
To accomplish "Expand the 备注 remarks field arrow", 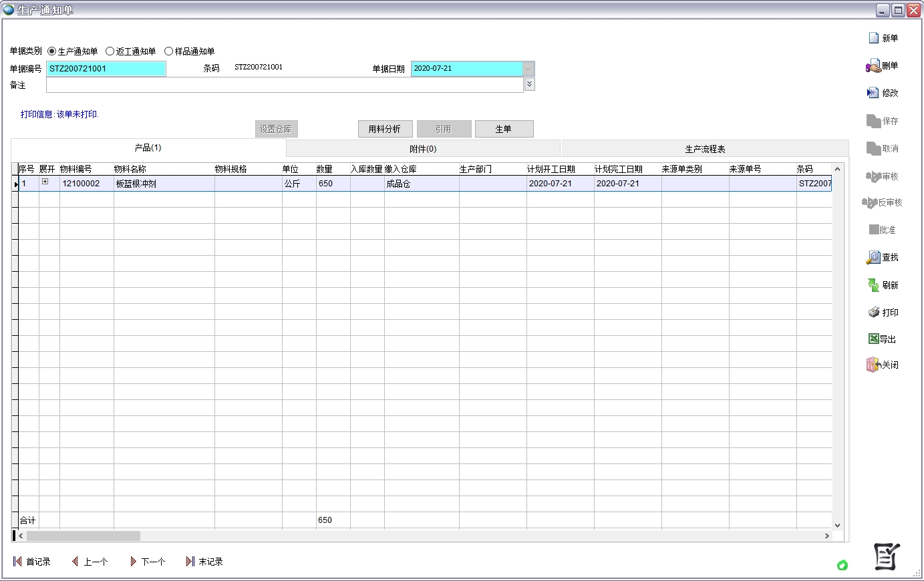I will click(530, 84).
